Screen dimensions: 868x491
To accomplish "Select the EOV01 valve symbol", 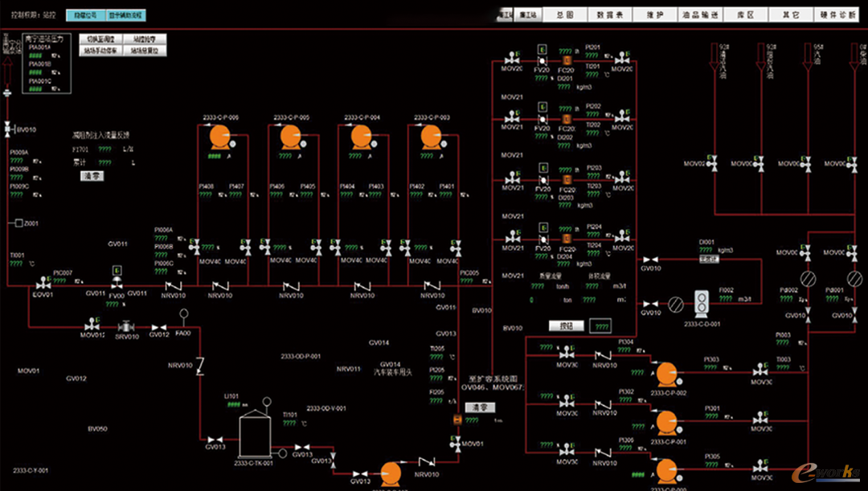I will [x=41, y=285].
